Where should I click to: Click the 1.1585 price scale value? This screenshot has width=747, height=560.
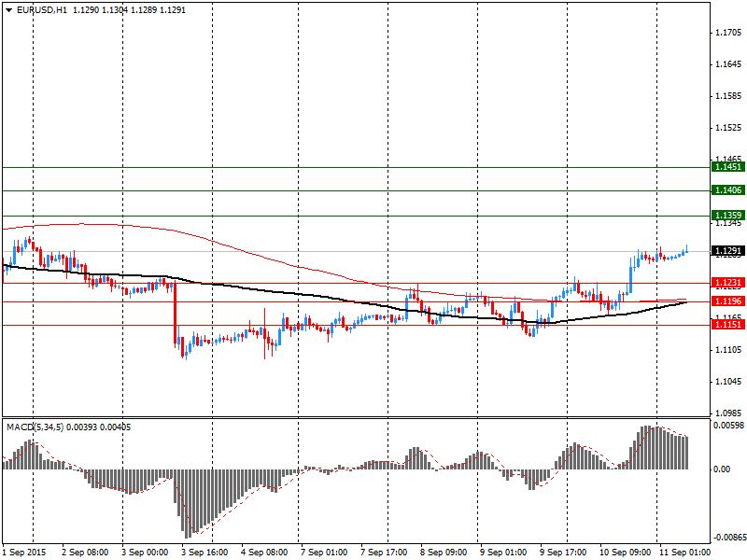tap(728, 96)
